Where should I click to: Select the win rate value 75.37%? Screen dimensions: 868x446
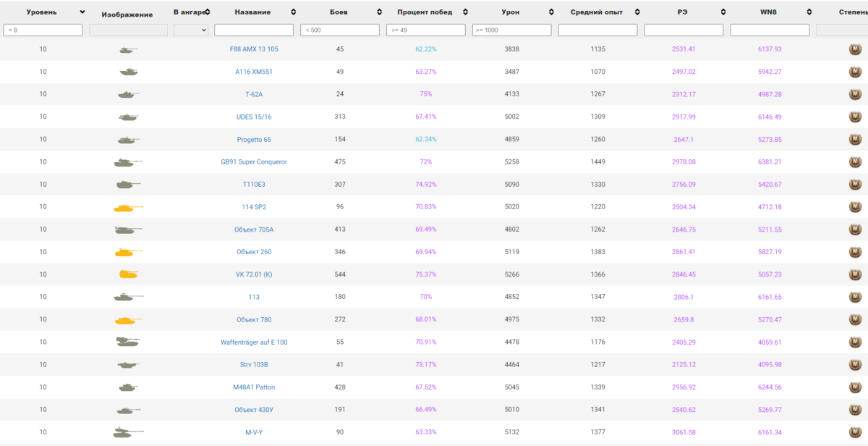tap(425, 274)
